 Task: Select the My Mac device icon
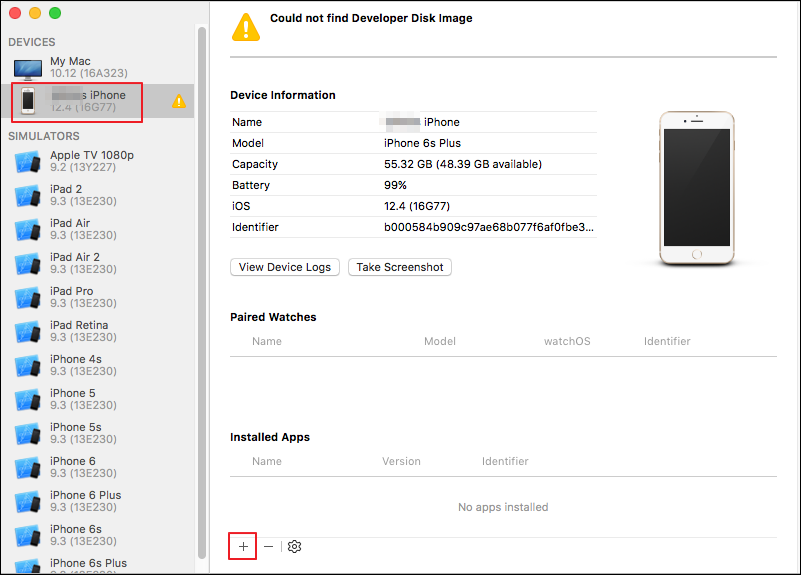click(x=28, y=69)
